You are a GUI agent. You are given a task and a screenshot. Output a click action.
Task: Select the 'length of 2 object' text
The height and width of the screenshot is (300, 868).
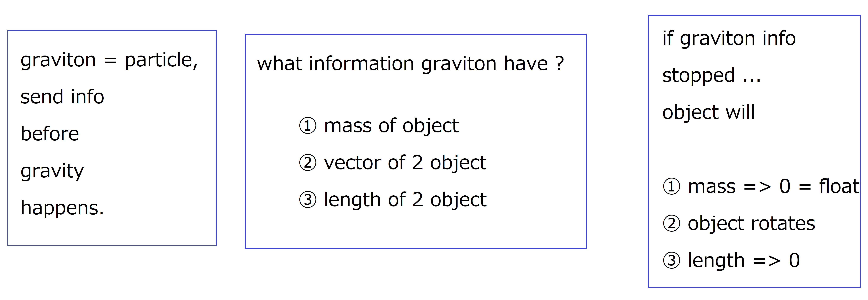tap(405, 200)
